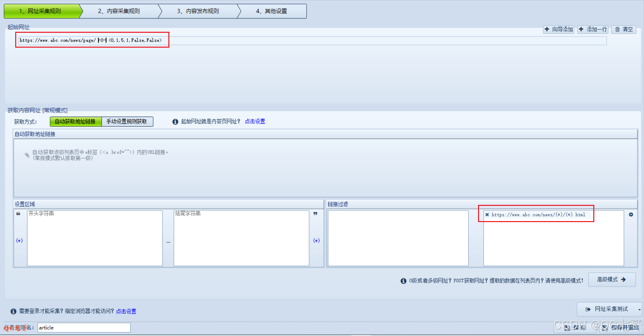Remove the abc.com/news filter entry via its X icon

point(487,215)
